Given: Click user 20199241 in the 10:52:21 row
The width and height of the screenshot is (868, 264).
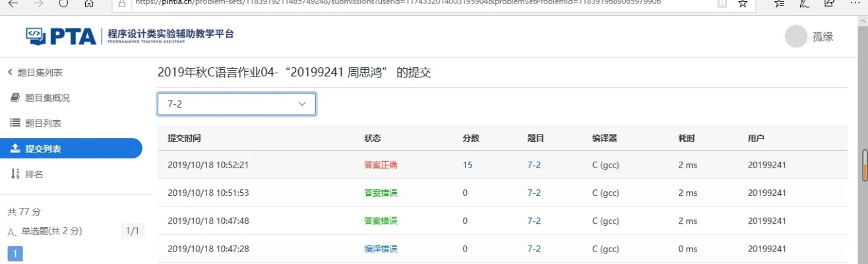Looking at the screenshot, I should tap(766, 165).
